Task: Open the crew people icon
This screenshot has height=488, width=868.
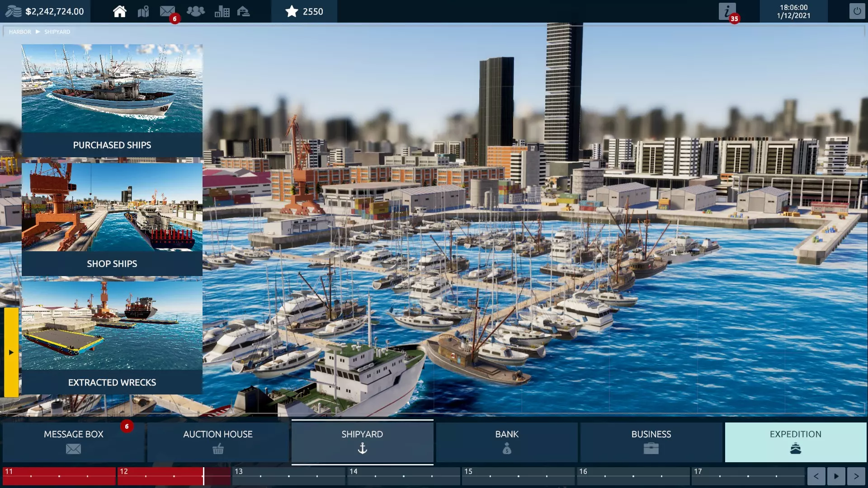Action: tap(195, 11)
